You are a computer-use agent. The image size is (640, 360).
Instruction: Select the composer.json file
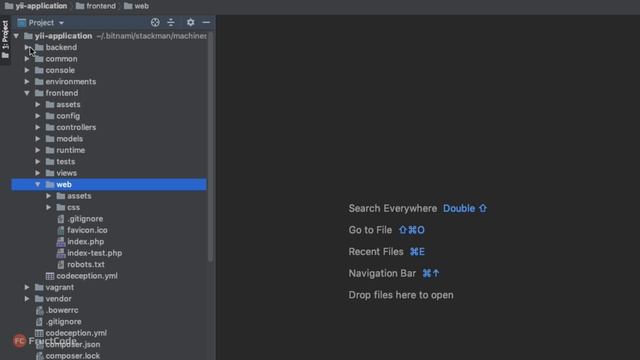[x=73, y=344]
